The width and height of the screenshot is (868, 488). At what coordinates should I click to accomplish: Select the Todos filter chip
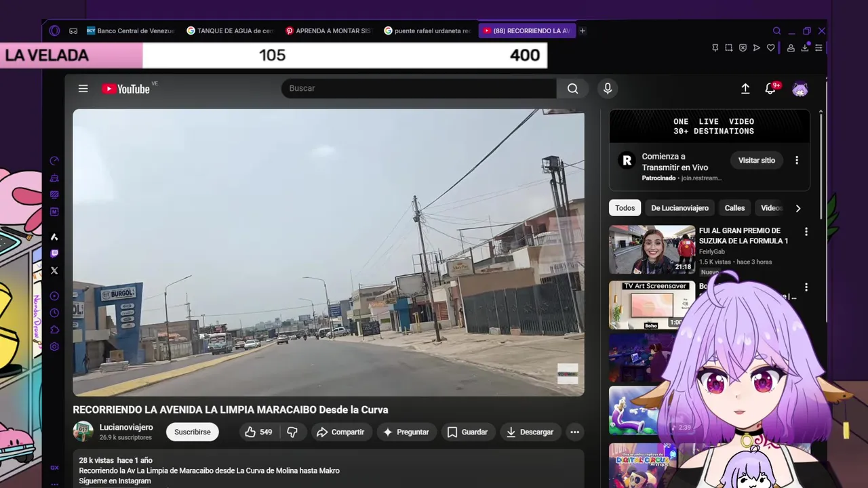point(625,208)
